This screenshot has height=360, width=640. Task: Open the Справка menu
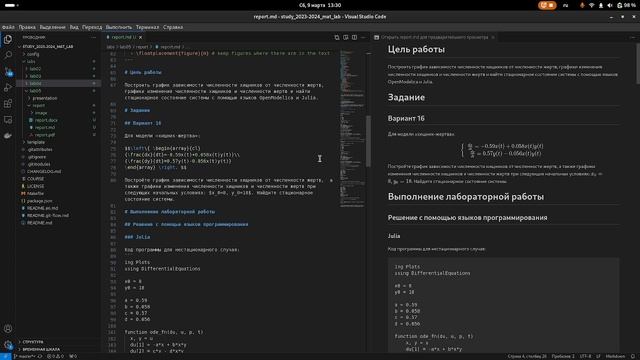tap(173, 27)
